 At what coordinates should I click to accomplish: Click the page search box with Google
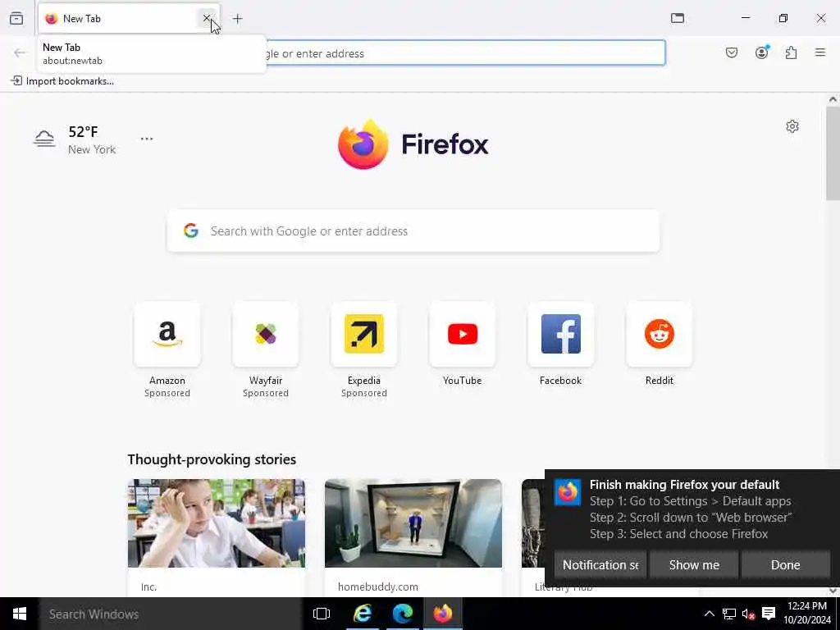coord(413,231)
